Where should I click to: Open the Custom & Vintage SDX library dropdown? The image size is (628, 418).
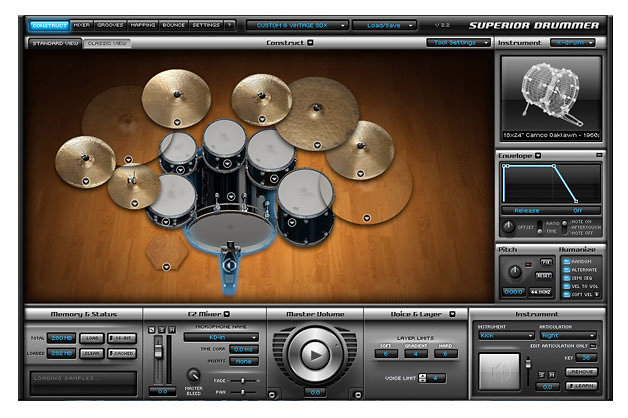(296, 25)
